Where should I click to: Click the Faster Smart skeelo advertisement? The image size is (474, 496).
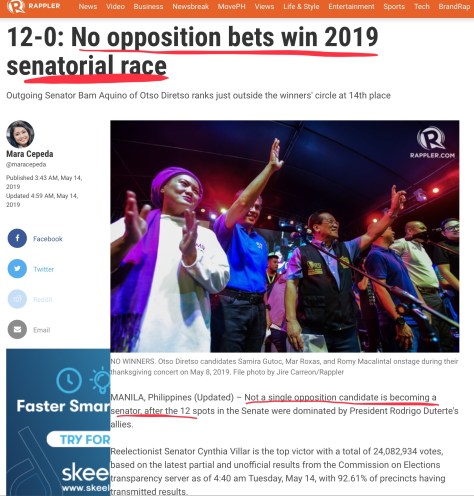pyautogui.click(x=58, y=422)
